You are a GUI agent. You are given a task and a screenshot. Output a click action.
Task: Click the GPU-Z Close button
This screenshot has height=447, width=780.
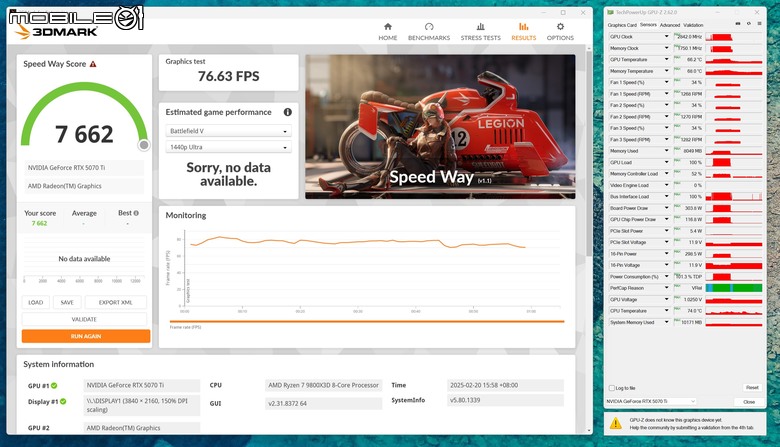click(749, 401)
